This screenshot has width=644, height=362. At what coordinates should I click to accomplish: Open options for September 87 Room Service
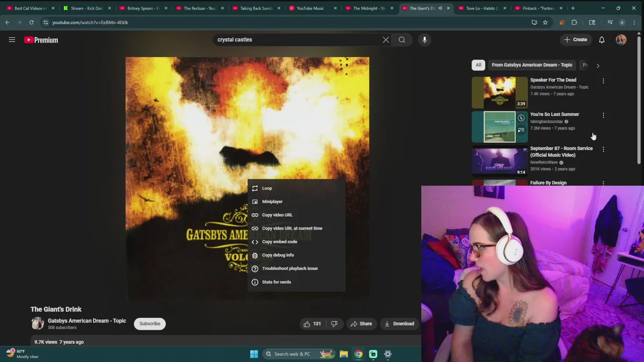(603, 149)
